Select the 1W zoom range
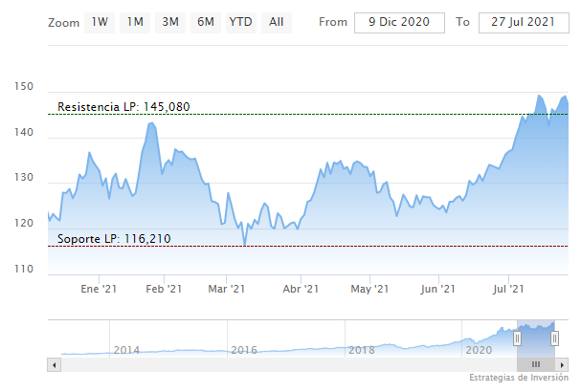 (100, 21)
